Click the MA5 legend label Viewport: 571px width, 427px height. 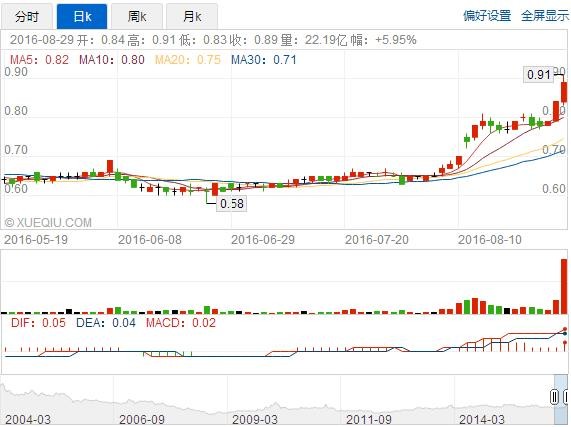(39, 60)
